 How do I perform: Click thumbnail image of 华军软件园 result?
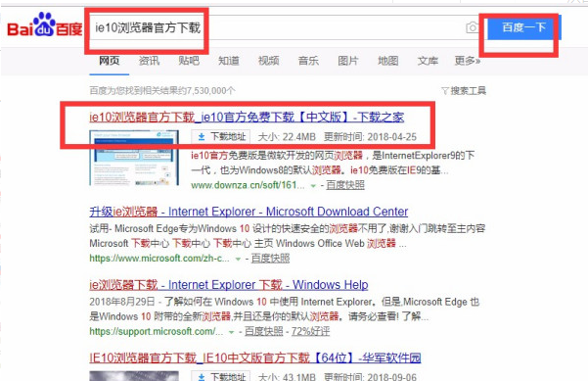(134, 376)
